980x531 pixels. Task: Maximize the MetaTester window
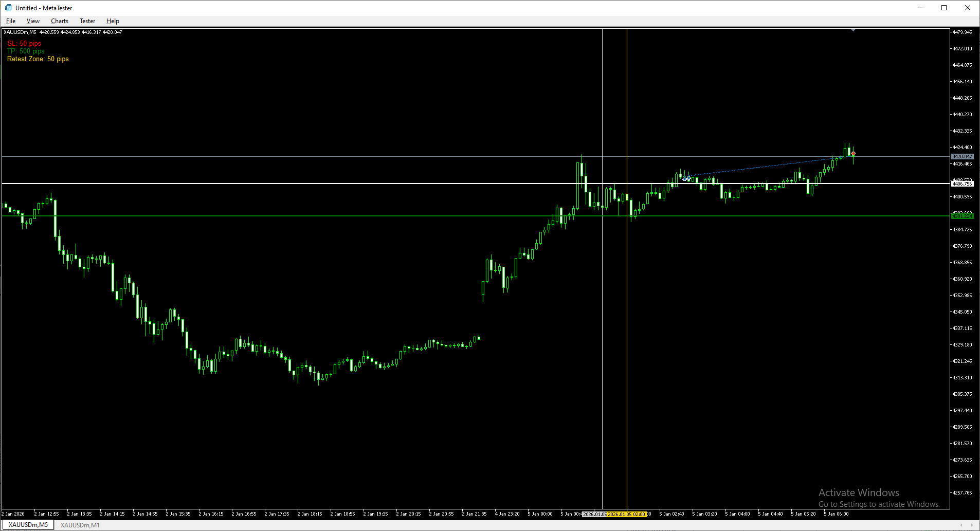point(944,8)
